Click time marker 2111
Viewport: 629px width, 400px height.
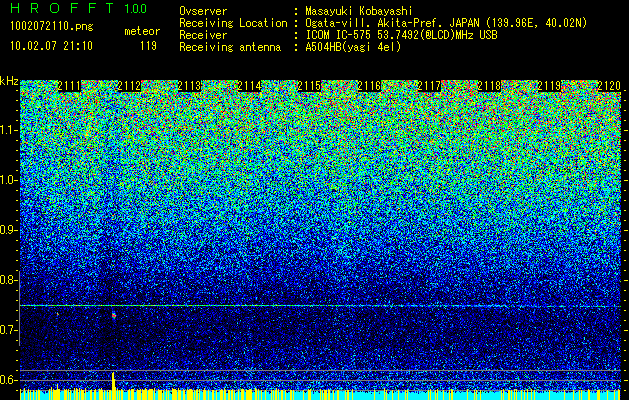[69, 86]
